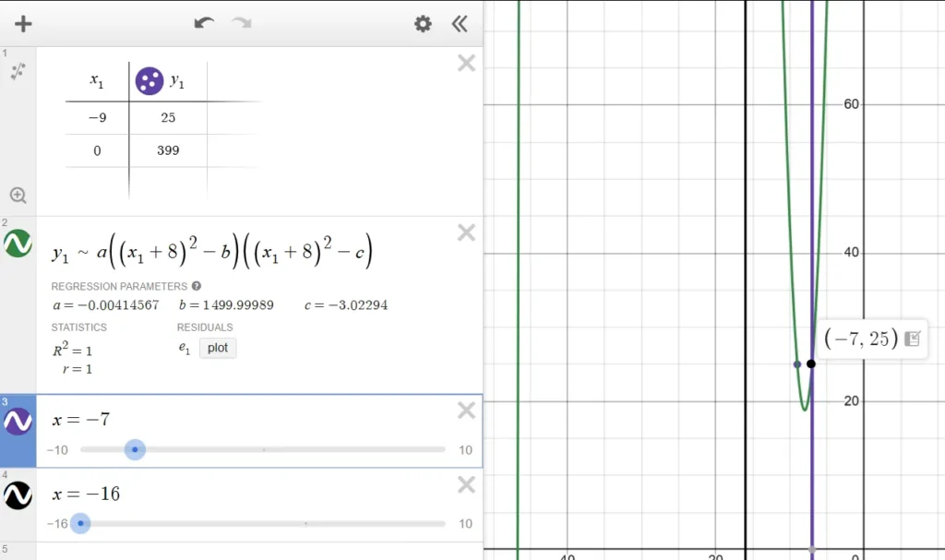Hide the x = -7 purple line

click(x=18, y=422)
